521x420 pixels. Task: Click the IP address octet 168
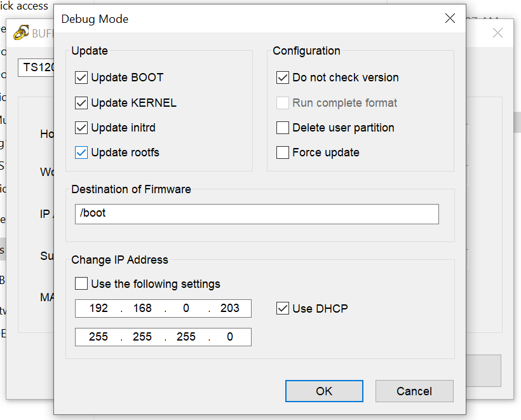coord(142,309)
